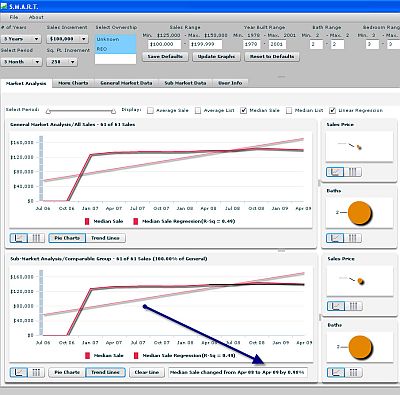The width and height of the screenshot is (400, 395).
Task: Select bar chart view for General Market Analysis
Action: [x=36, y=238]
